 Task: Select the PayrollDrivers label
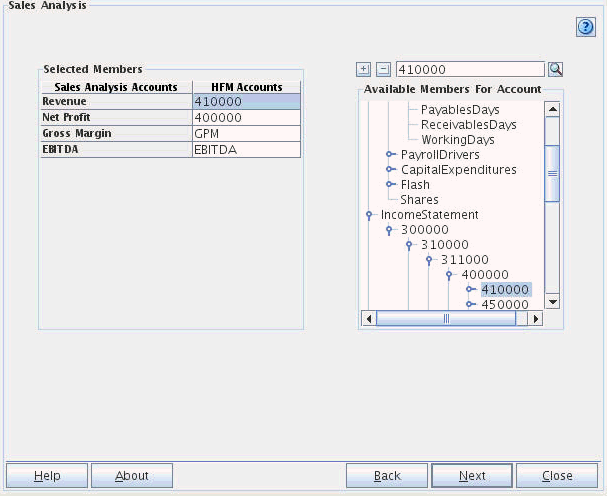coord(440,155)
